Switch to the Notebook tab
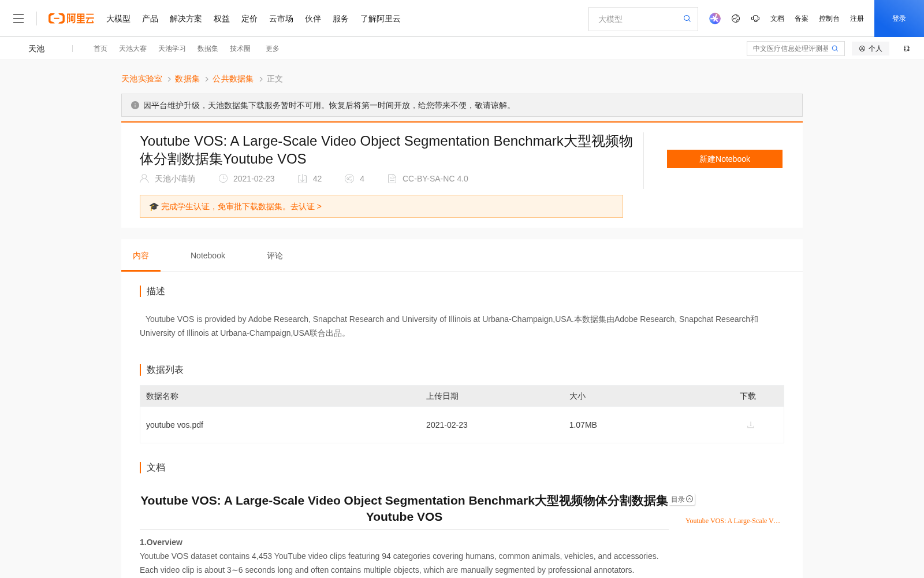The image size is (924, 578). pos(208,255)
